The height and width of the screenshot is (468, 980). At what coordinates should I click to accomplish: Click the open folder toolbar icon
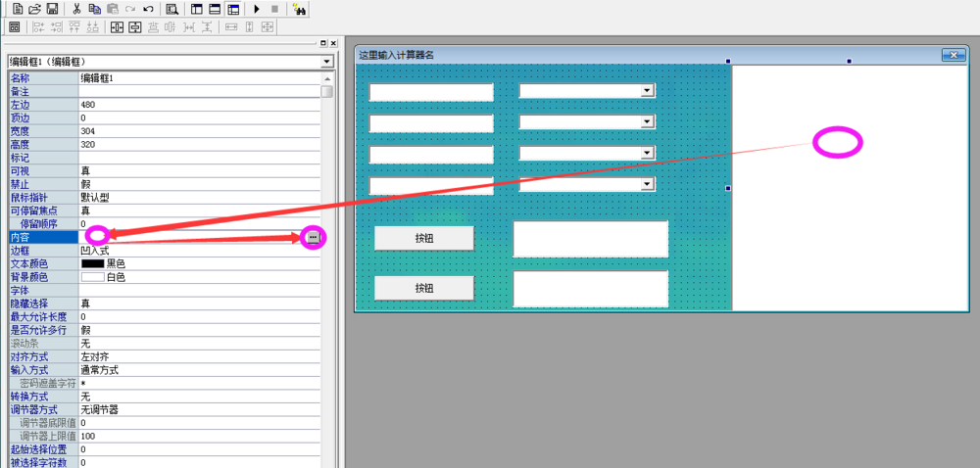click(35, 9)
